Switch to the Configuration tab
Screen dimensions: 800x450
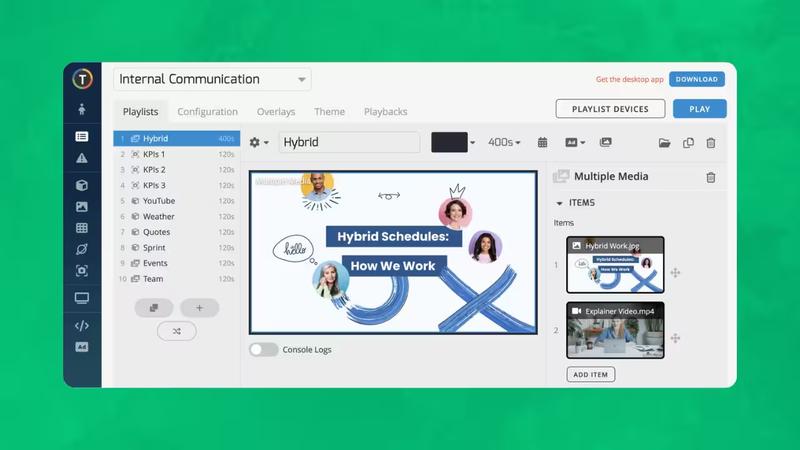(207, 111)
